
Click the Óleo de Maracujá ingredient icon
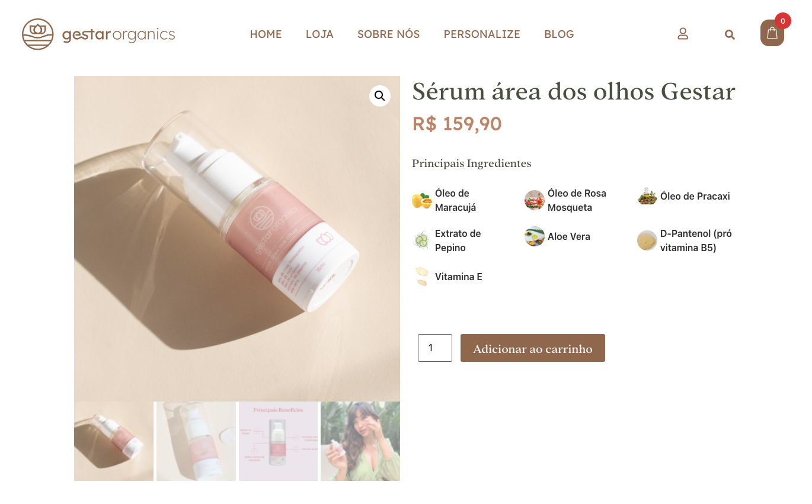click(x=422, y=201)
